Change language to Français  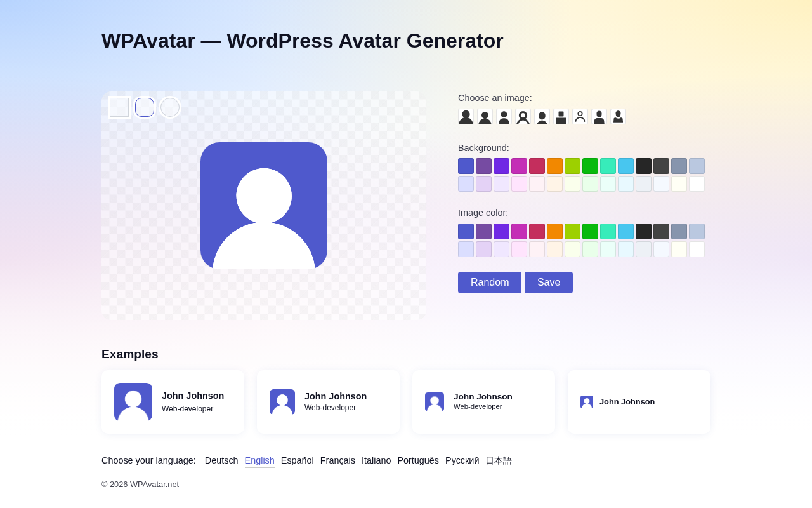(337, 460)
